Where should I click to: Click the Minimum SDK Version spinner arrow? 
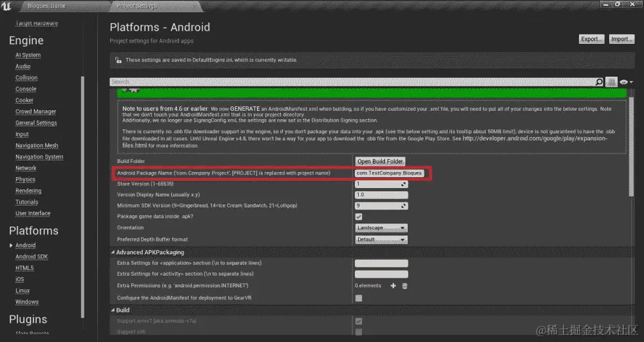(404, 205)
